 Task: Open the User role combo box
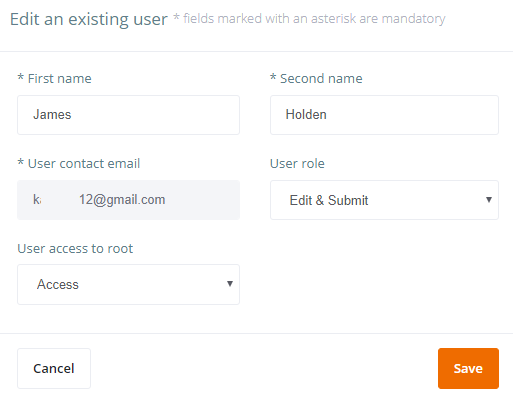tap(384, 200)
